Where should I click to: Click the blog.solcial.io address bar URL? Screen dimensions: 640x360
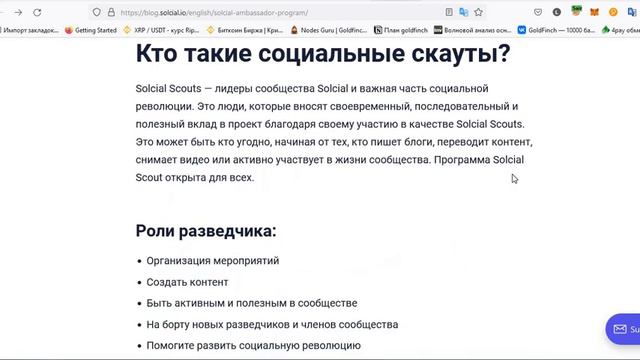click(214, 13)
